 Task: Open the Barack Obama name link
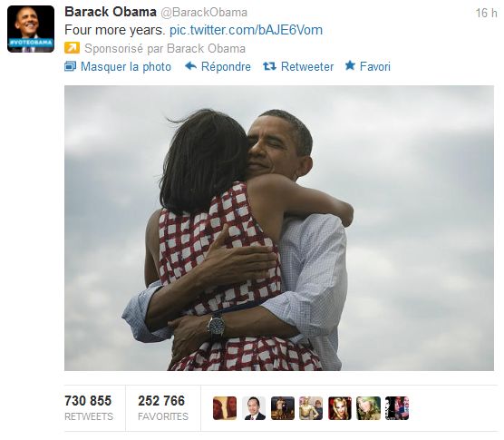point(111,12)
